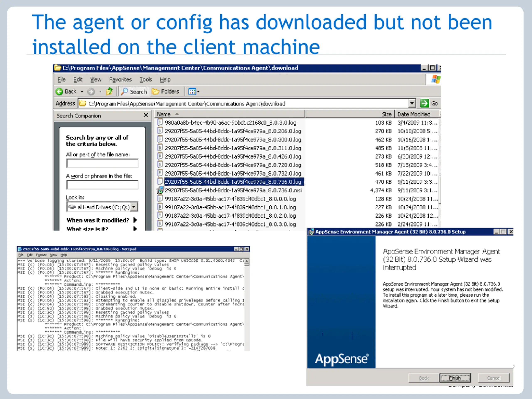The width and height of the screenshot is (532, 399).
Task: Sort files by the Size column
Action: [350, 114]
